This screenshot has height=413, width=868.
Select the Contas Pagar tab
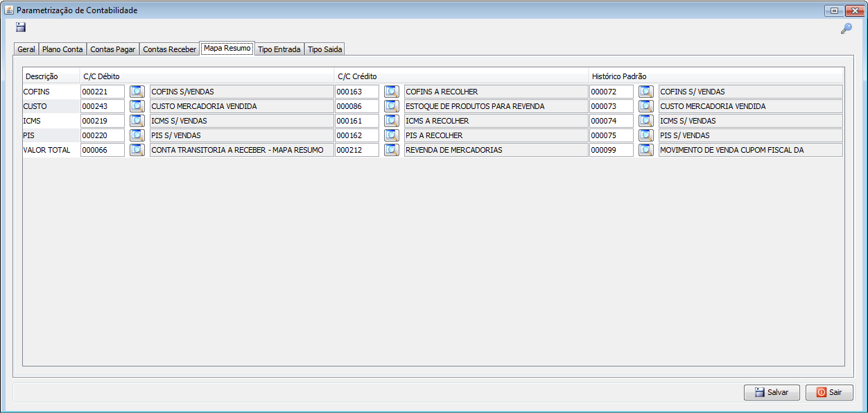pyautogui.click(x=112, y=49)
